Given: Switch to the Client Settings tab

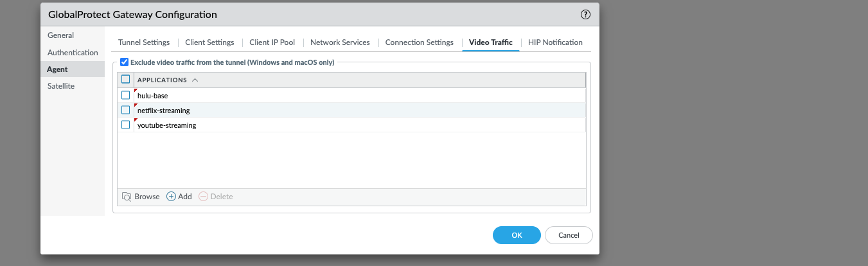Looking at the screenshot, I should click(209, 42).
